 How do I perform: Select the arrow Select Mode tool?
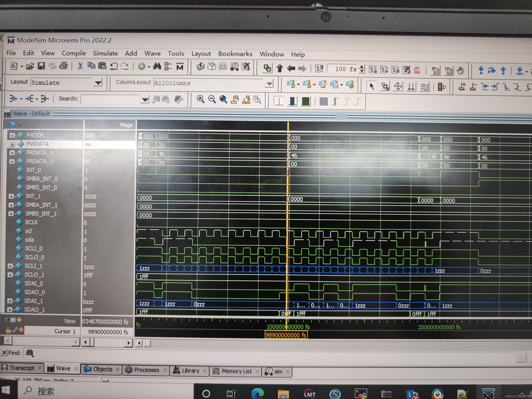click(x=372, y=86)
